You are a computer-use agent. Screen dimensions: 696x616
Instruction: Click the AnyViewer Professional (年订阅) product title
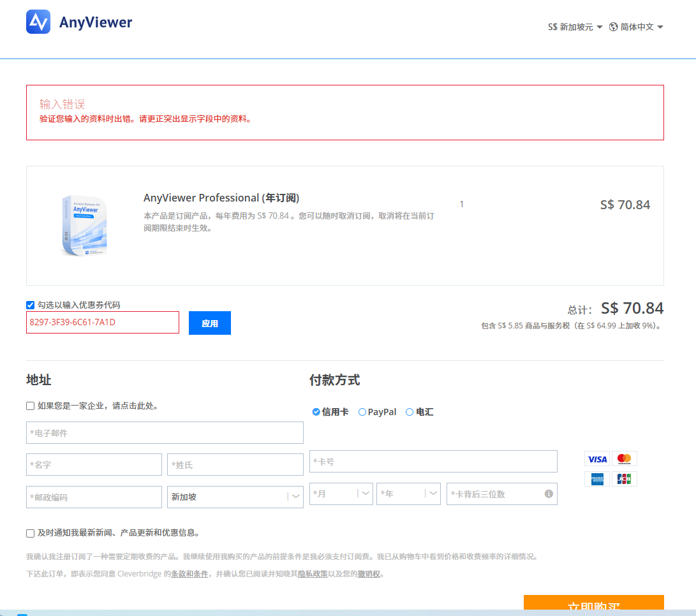pos(221,198)
